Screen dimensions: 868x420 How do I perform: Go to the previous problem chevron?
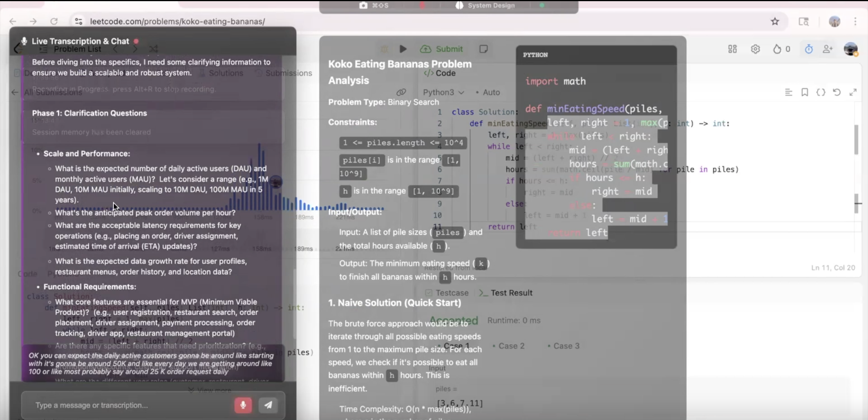point(116,49)
